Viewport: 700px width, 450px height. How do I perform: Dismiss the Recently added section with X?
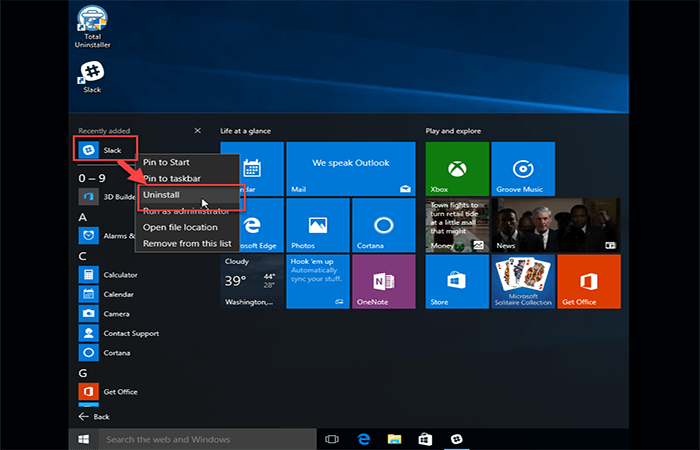point(197,130)
